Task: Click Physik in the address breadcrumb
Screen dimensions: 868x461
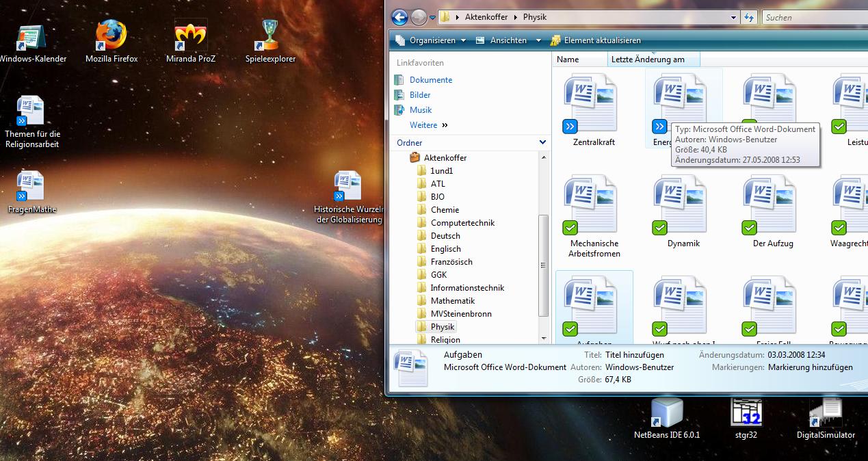Action: click(x=534, y=17)
